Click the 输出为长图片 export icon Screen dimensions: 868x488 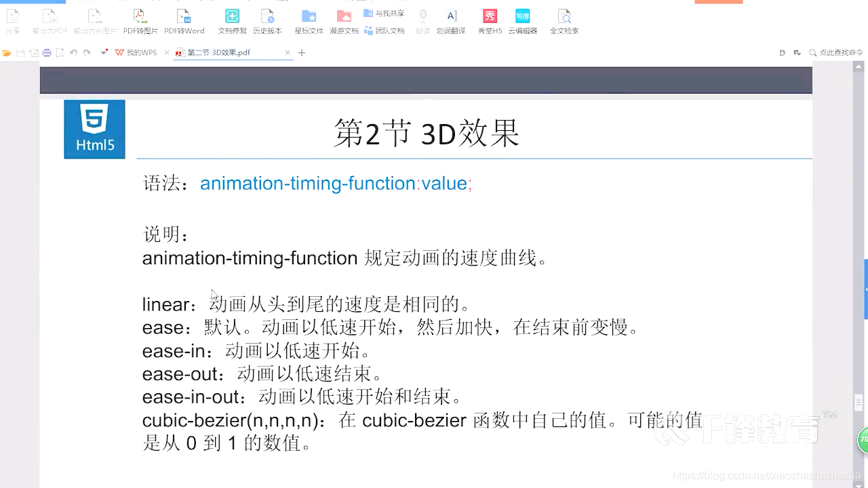[95, 21]
